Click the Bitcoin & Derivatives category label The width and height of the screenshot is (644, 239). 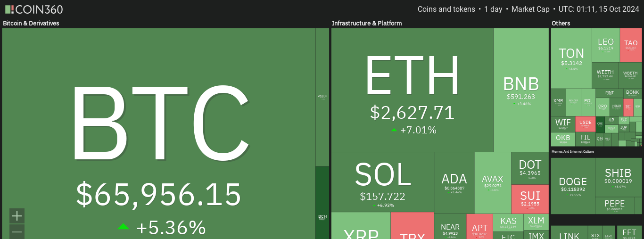click(31, 23)
